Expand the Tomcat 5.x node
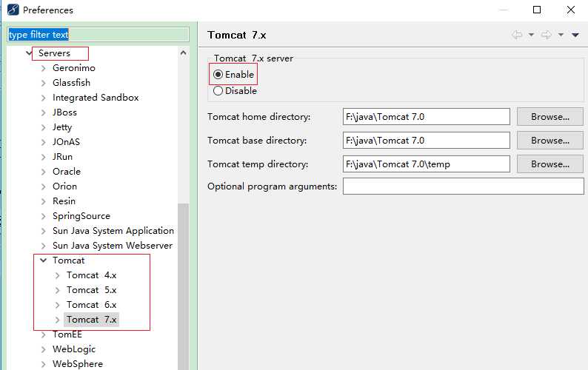 click(57, 290)
